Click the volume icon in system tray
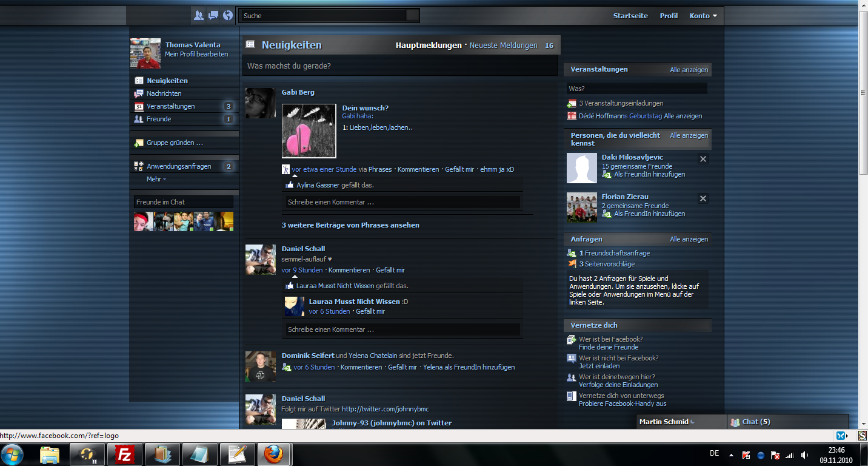This screenshot has width=868, height=466. click(804, 454)
